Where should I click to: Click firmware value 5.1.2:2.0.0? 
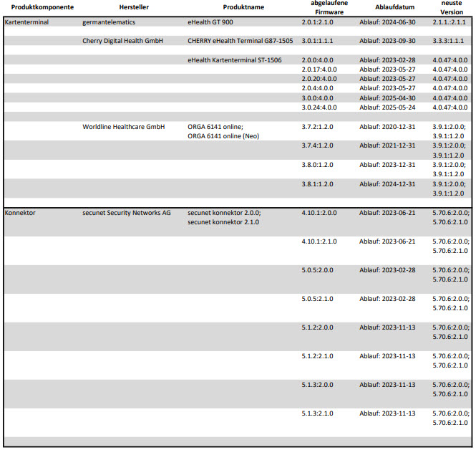coord(317,327)
